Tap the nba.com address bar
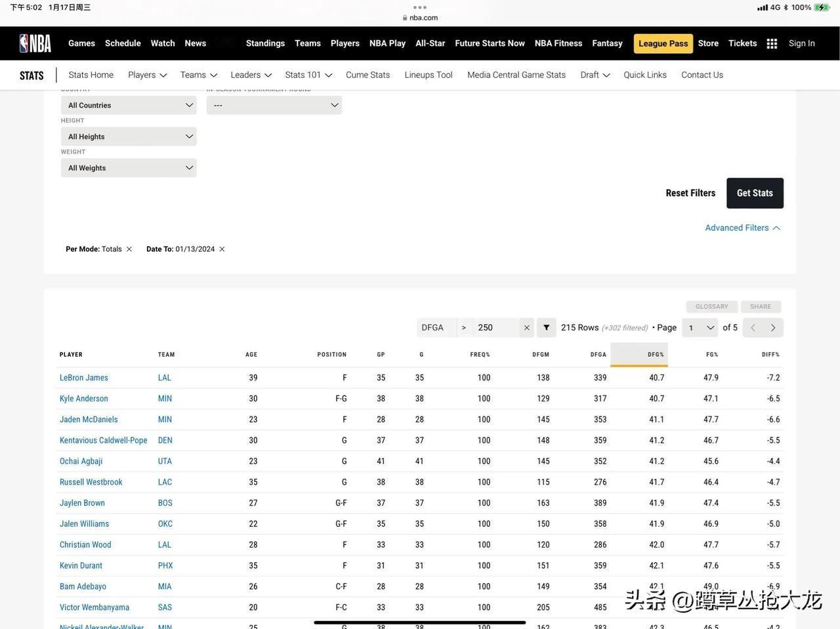The width and height of the screenshot is (840, 629). [x=421, y=18]
